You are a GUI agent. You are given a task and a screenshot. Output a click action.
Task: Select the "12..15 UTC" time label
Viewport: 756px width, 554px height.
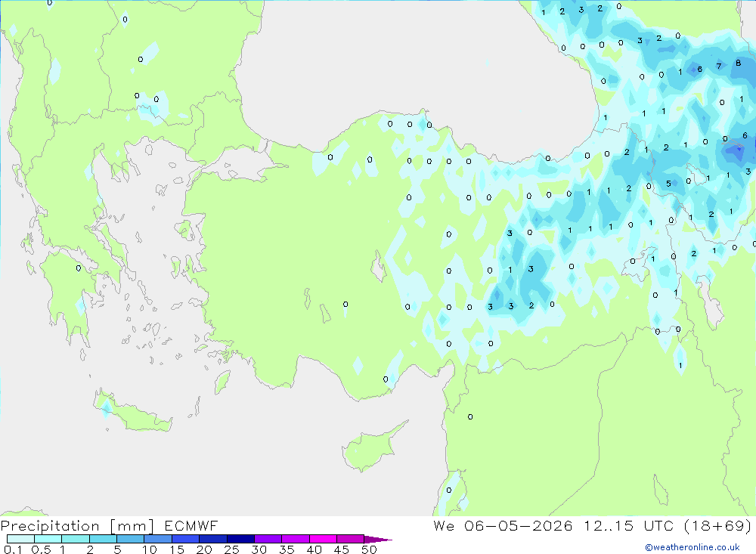pyautogui.click(x=629, y=525)
